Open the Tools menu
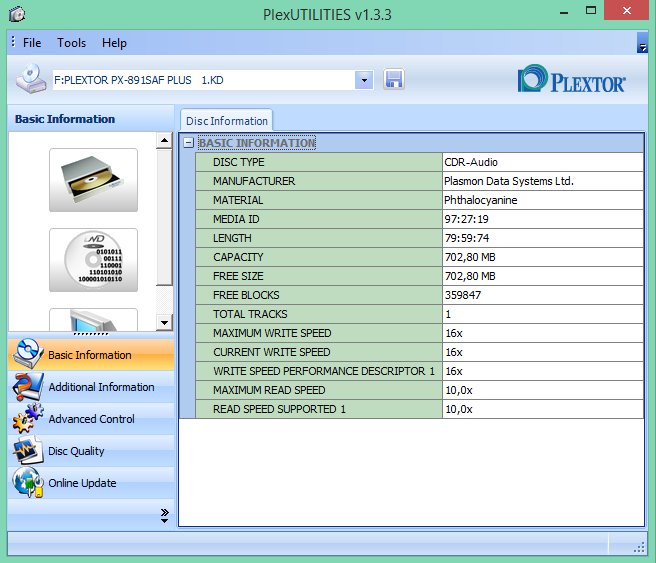Image resolution: width=656 pixels, height=563 pixels. click(72, 43)
